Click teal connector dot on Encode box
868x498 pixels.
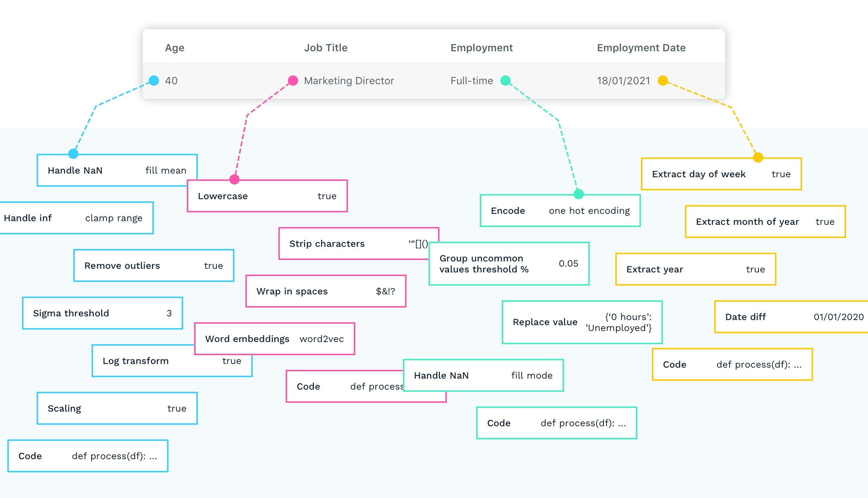(579, 194)
